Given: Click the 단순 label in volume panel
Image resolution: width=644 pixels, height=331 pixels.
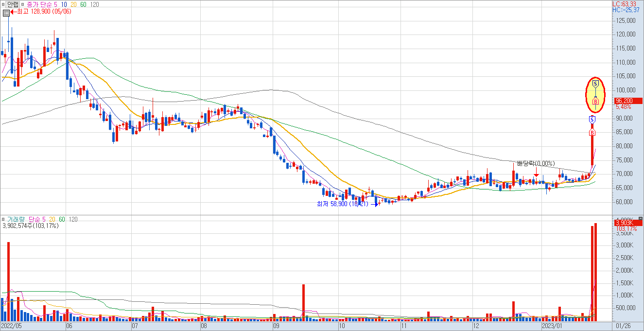Looking at the screenshot, I should click(x=35, y=219).
